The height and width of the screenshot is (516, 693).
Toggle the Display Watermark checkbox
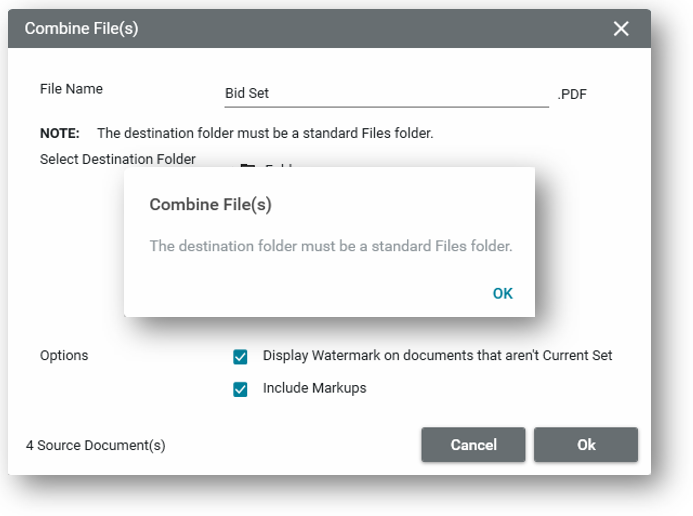tap(240, 356)
